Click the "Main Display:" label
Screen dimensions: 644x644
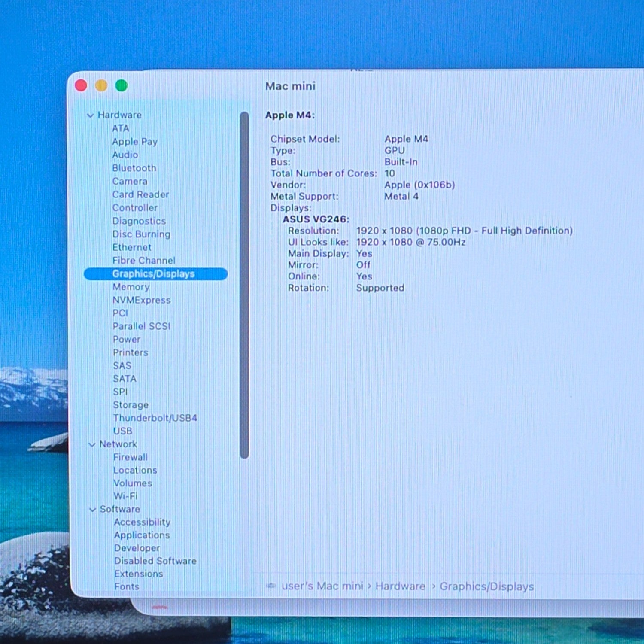(x=318, y=254)
